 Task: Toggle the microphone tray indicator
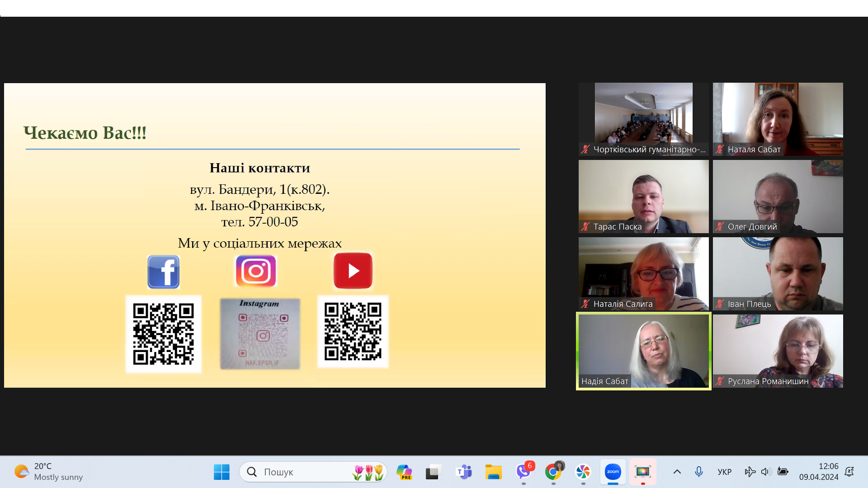pos(698,472)
